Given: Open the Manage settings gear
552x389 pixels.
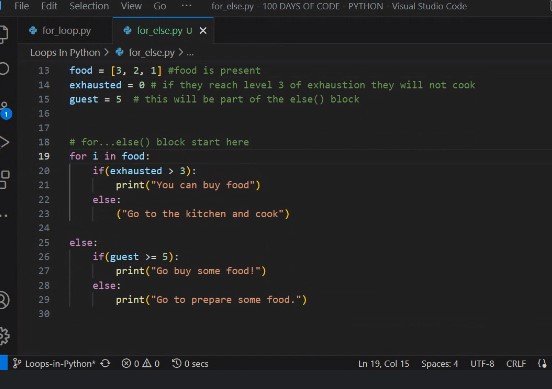Looking at the screenshot, I should (4, 336).
